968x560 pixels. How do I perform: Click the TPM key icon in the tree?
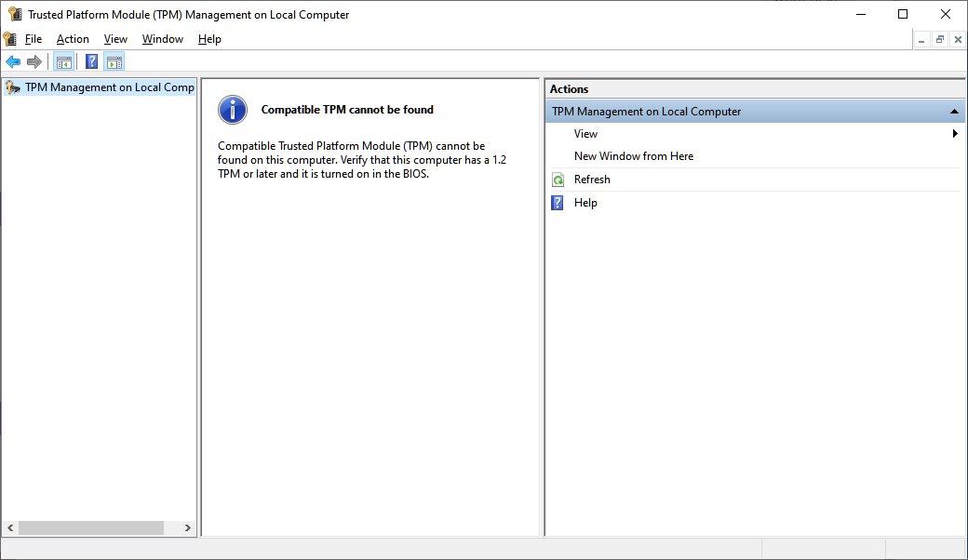point(13,87)
